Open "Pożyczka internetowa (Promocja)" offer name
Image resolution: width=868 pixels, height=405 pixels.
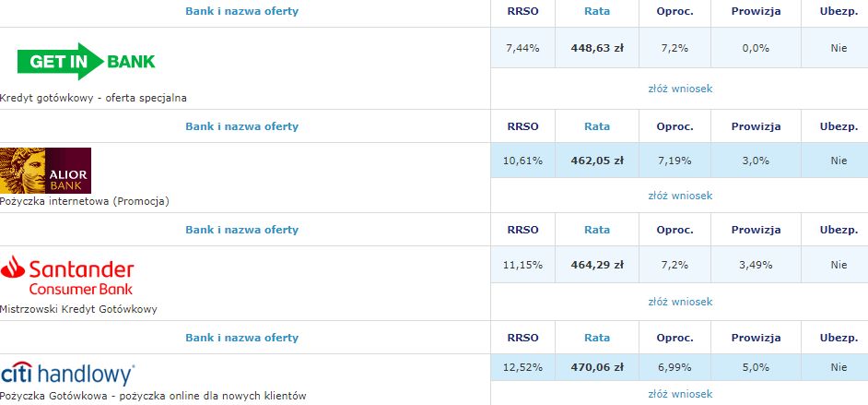(x=85, y=201)
